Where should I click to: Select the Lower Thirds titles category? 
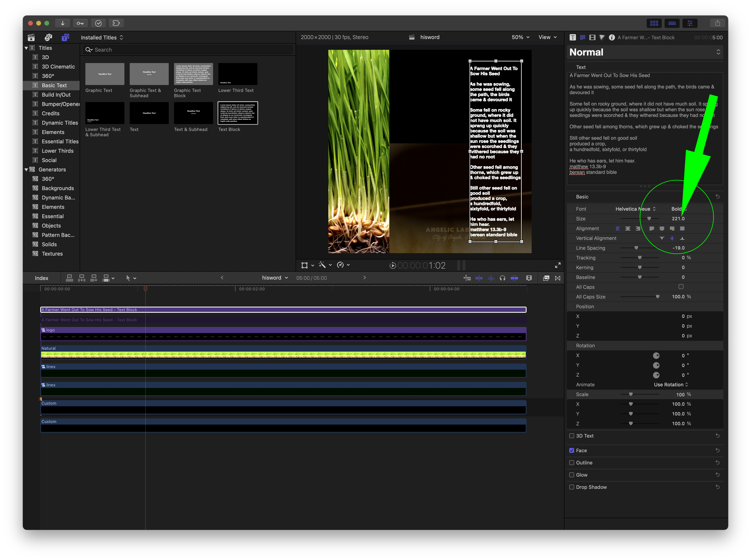tap(57, 151)
